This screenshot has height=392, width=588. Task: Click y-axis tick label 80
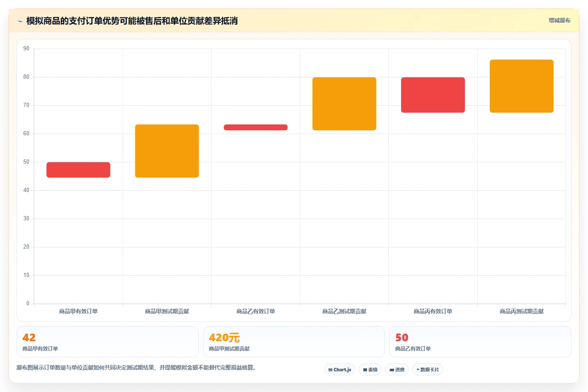coord(26,77)
